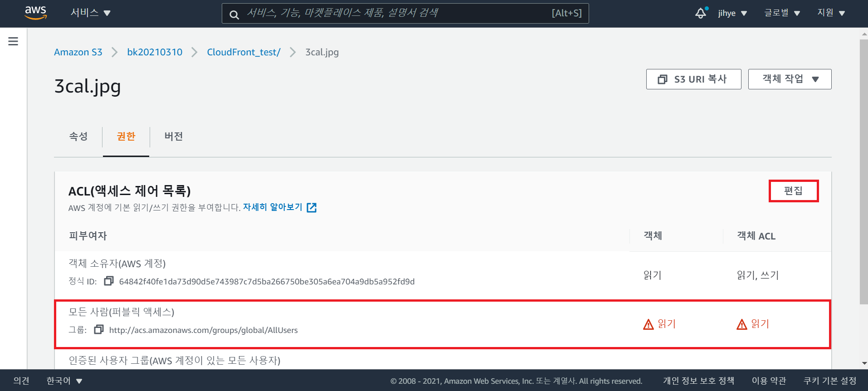Click the 모든 사람(퍼블릭 액세스) row label

pos(122,312)
